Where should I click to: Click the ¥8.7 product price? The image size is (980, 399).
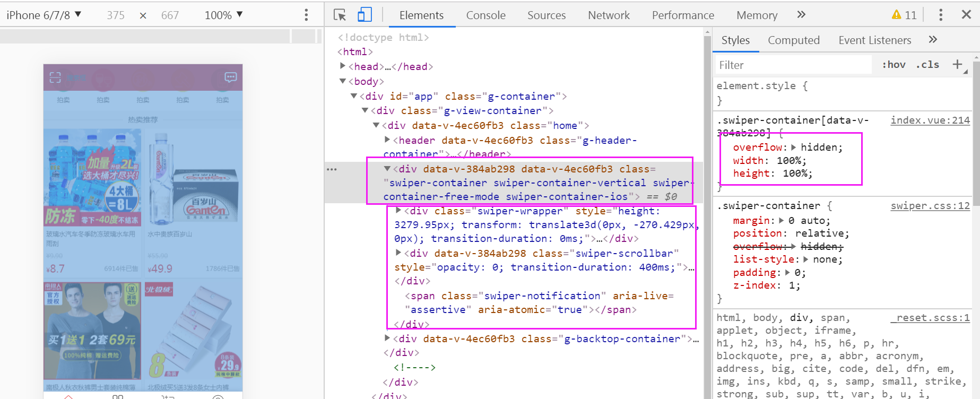pos(55,269)
